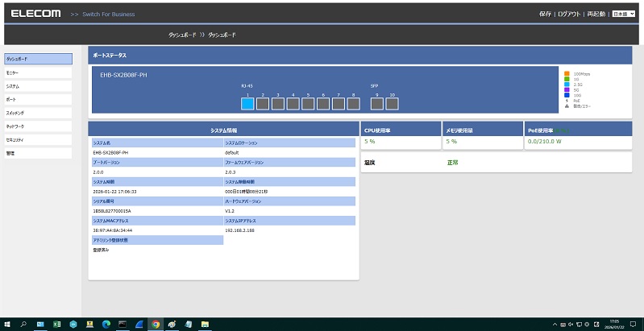The image size is (644, 331).
Task: Open Google Chrome from the taskbar
Action: (x=155, y=324)
